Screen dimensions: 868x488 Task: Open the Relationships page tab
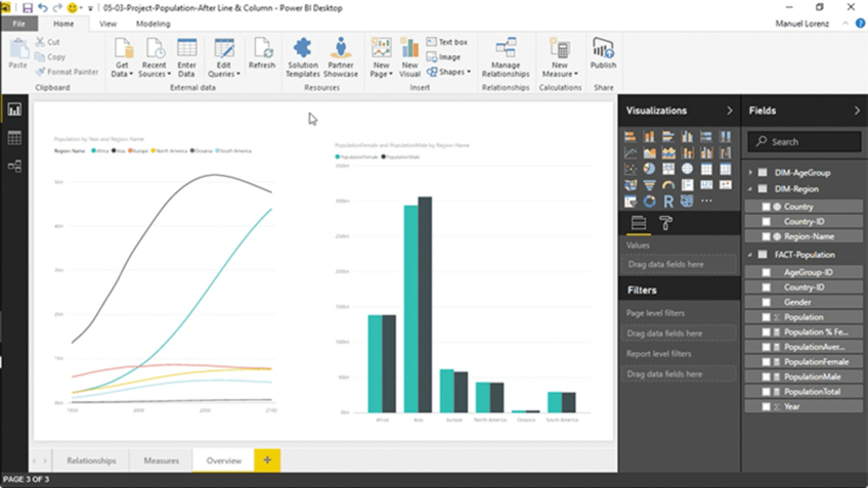point(91,460)
